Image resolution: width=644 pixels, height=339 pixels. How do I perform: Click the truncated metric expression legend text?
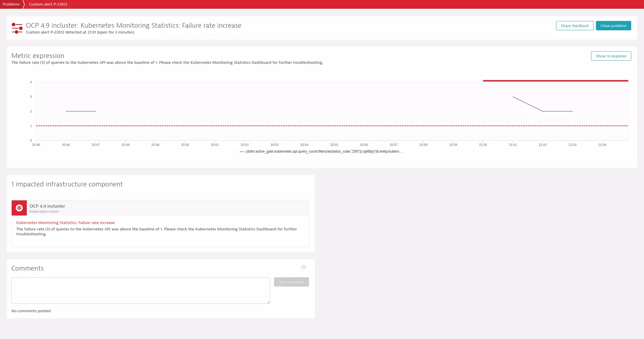click(x=323, y=151)
